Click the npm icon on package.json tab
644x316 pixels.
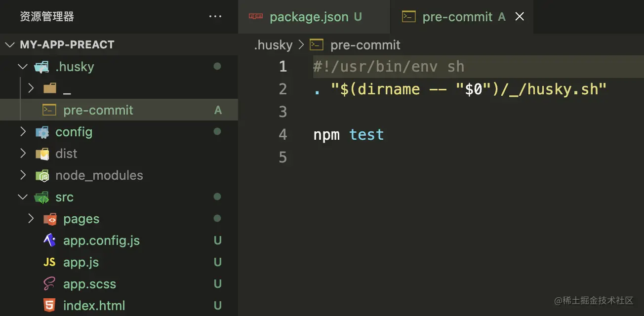point(256,16)
